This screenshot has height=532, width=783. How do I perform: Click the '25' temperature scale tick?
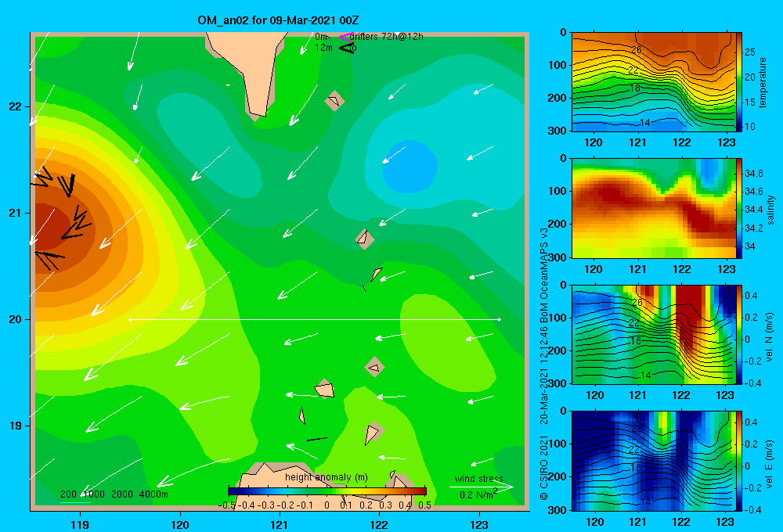pyautogui.click(x=750, y=52)
